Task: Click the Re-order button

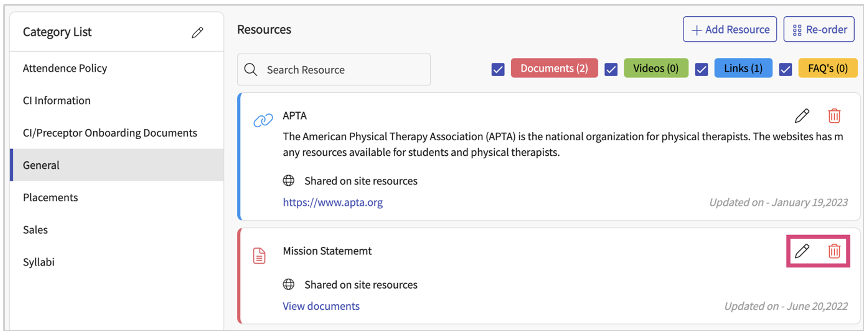Action: pyautogui.click(x=819, y=29)
